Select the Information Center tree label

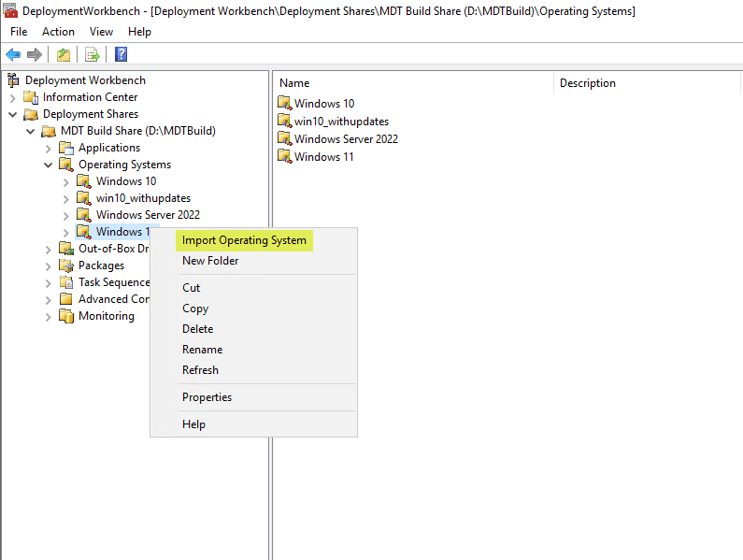(90, 97)
